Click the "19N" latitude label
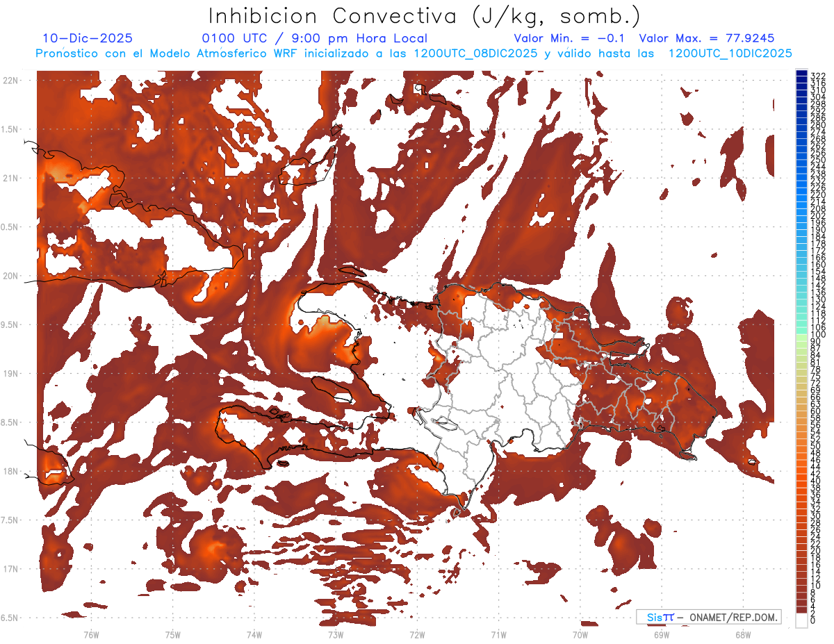The width and height of the screenshot is (834, 644). coord(10,373)
